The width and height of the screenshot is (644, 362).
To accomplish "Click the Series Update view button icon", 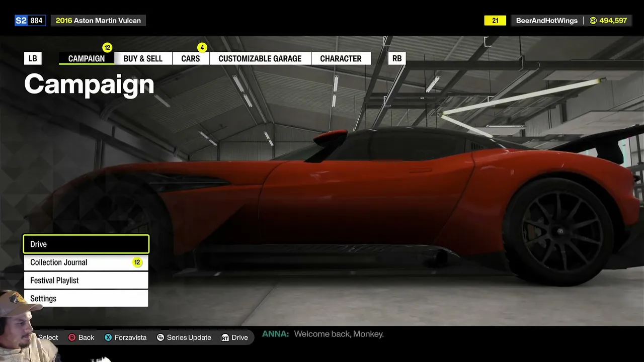I will click(160, 337).
